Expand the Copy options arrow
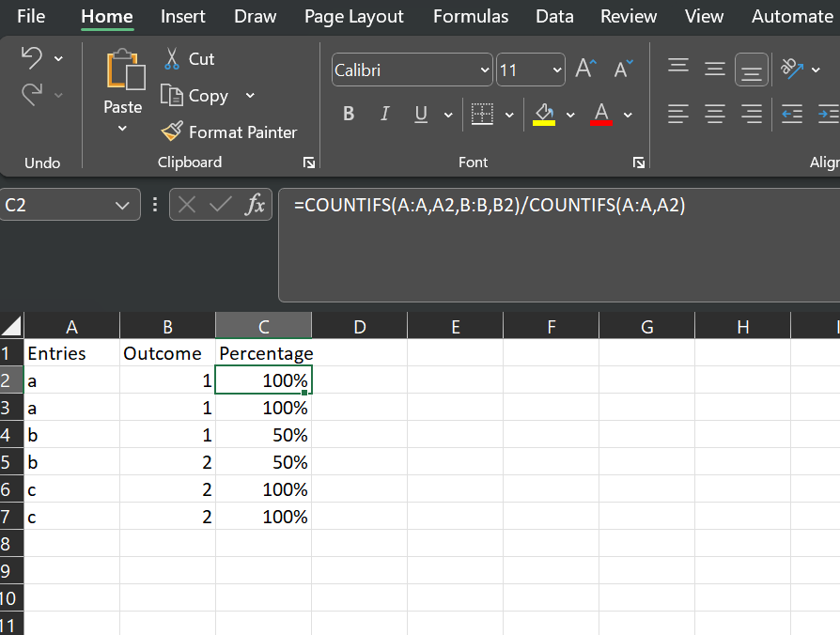Viewport: 840px width, 635px height. click(x=250, y=95)
